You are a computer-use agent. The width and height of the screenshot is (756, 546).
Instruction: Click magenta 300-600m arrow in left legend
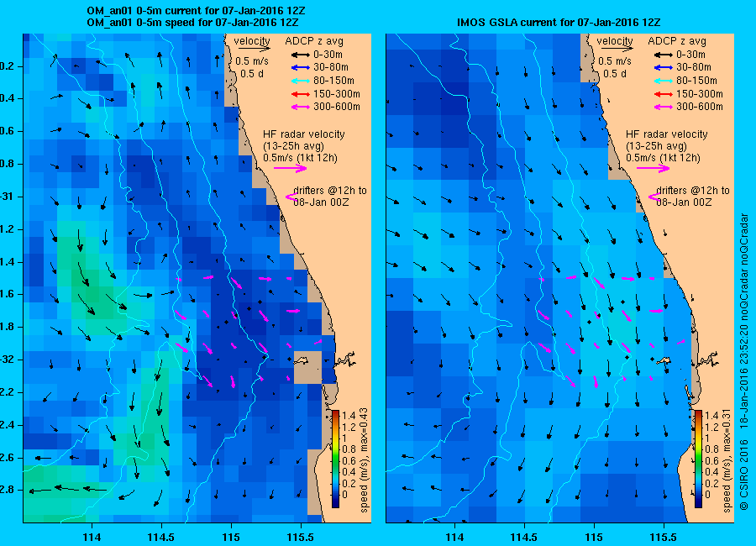tap(301, 107)
